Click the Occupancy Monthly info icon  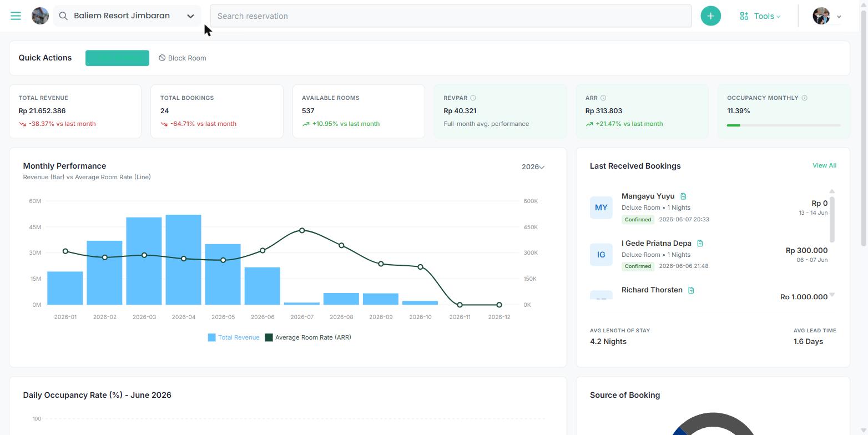(804, 98)
